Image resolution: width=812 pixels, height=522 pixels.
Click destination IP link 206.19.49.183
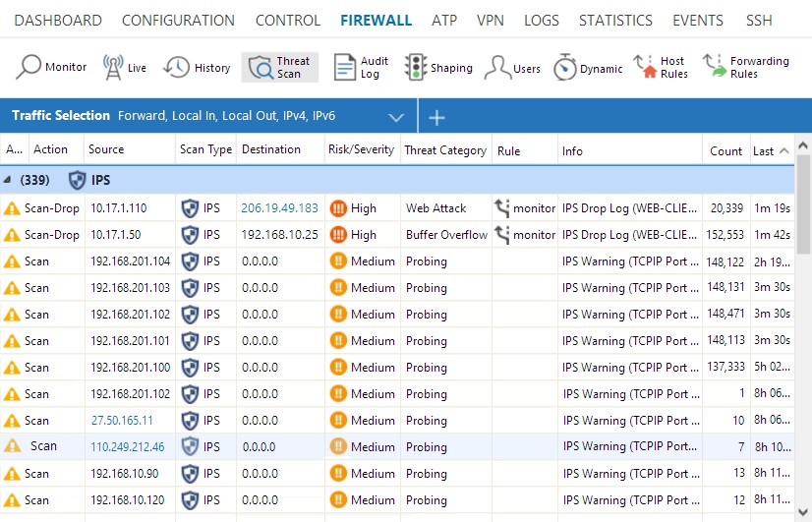tap(279, 208)
